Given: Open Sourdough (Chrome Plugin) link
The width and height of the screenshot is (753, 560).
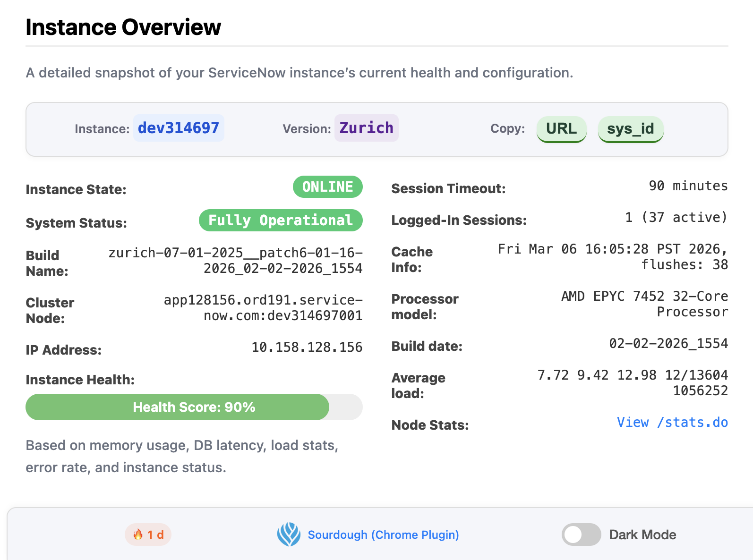Looking at the screenshot, I should (383, 535).
